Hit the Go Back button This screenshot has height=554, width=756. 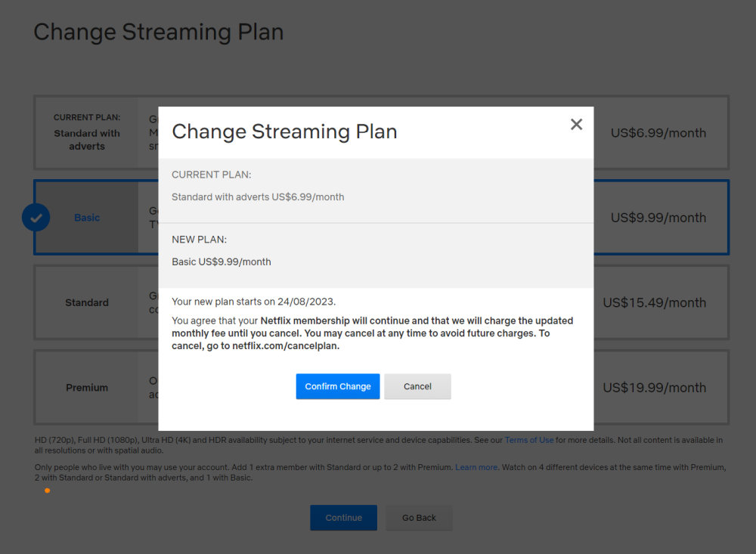tap(419, 518)
